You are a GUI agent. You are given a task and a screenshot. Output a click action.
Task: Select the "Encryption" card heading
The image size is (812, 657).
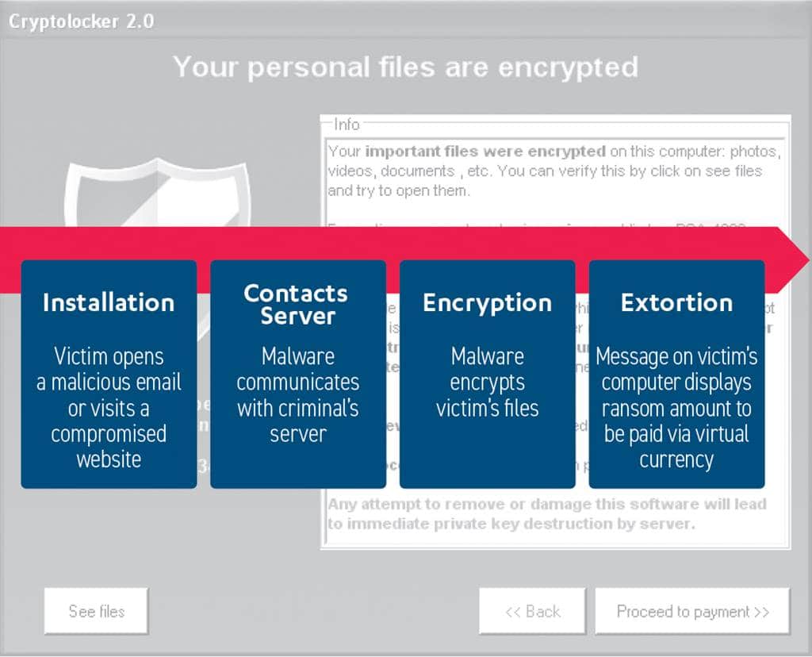click(487, 302)
